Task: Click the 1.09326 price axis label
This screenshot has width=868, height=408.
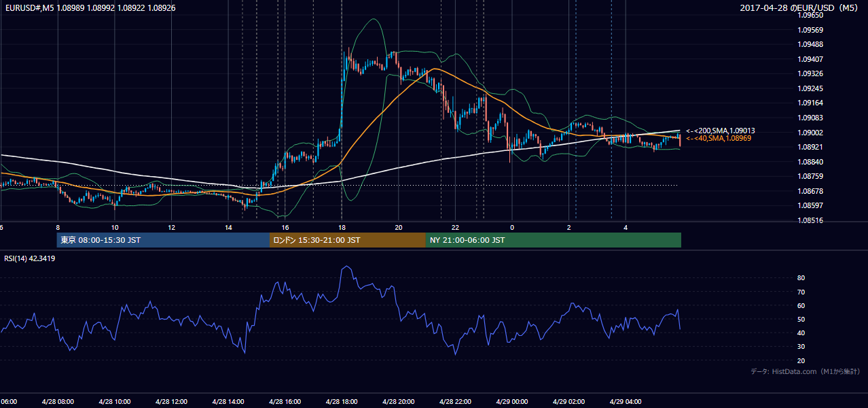Action: click(x=811, y=73)
